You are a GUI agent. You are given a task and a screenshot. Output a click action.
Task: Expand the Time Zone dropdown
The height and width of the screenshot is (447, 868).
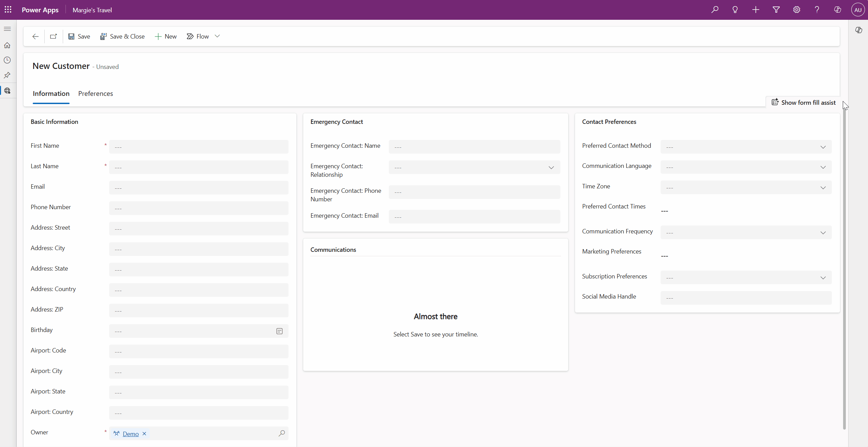pos(823,187)
